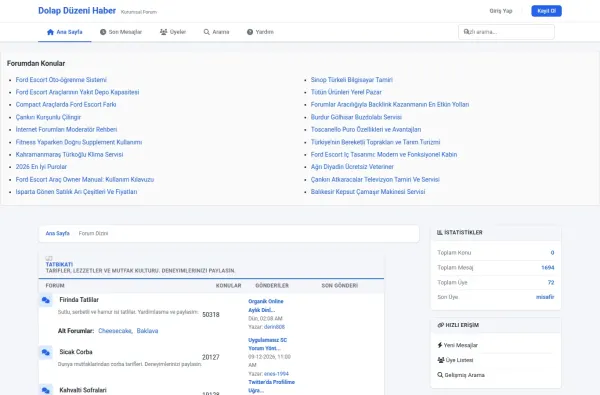The image size is (600, 395).
Task: Open Compact Araçlarda Ford Escort Farkı topic
Action: 66,104
